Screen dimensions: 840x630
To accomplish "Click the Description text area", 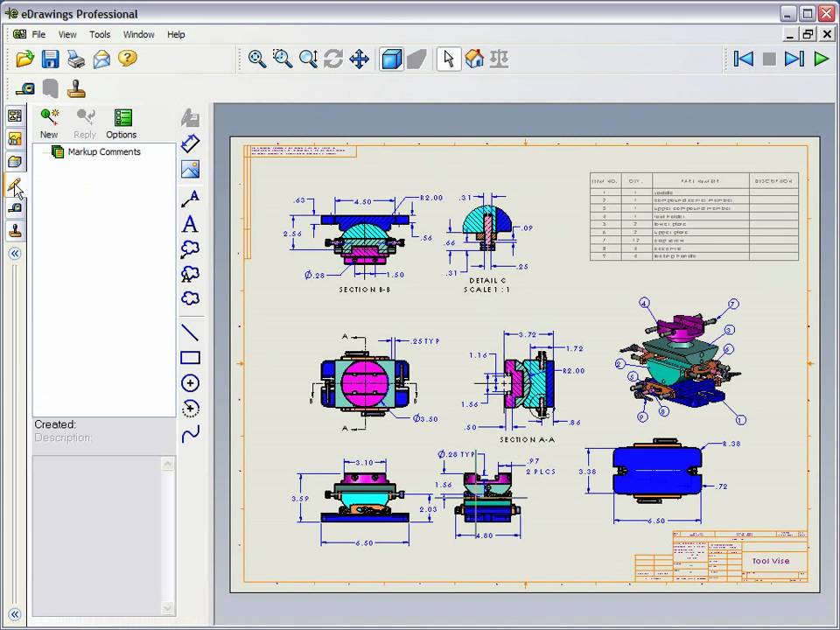I will click(97, 535).
